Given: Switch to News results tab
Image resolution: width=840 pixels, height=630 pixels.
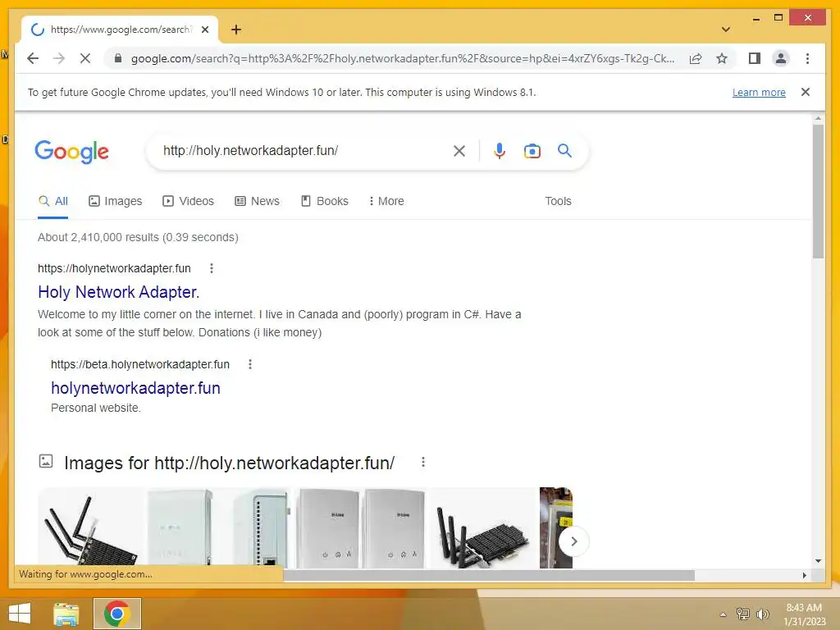Looking at the screenshot, I should click(257, 202).
